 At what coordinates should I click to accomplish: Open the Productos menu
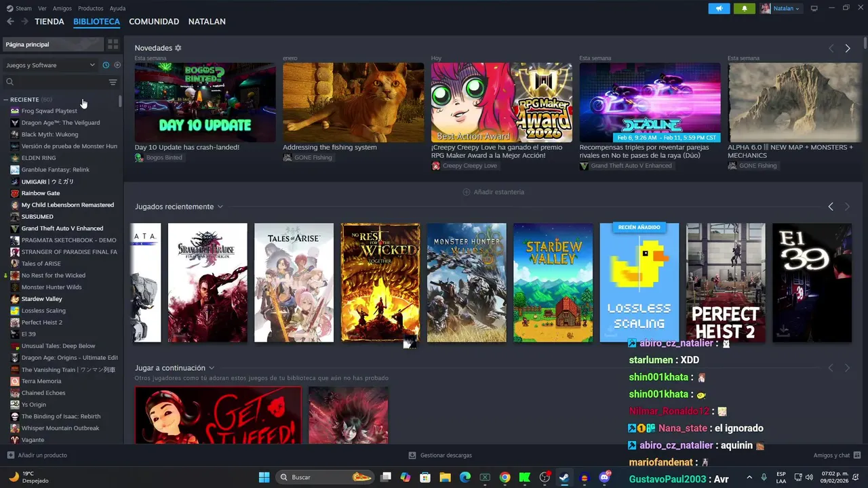coord(90,8)
